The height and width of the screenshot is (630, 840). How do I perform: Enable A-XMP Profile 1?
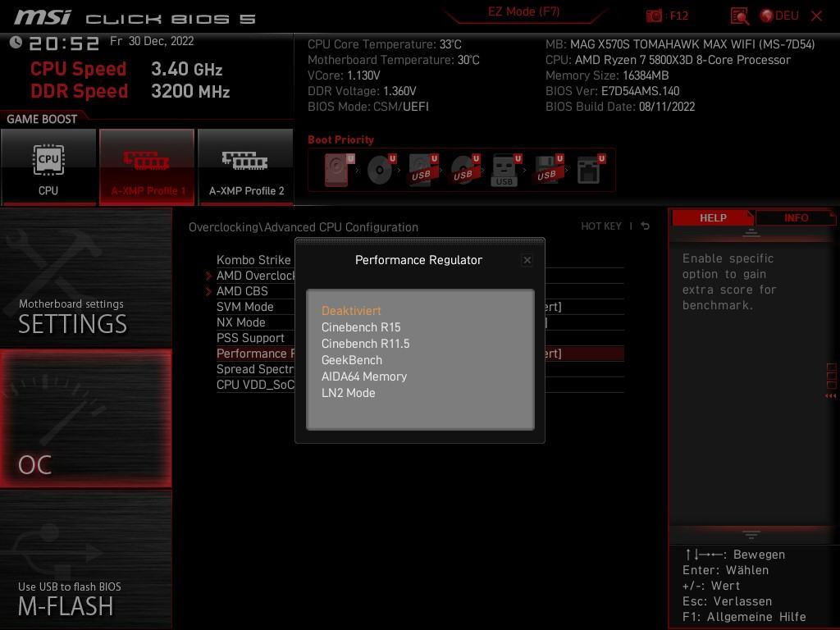click(147, 167)
